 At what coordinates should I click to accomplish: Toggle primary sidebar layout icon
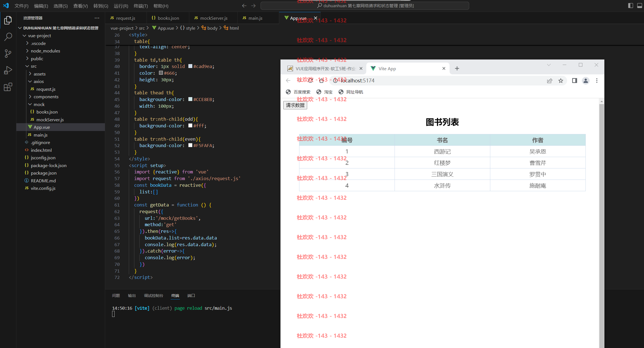coord(630,6)
